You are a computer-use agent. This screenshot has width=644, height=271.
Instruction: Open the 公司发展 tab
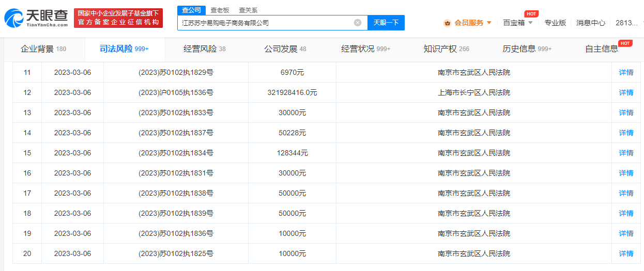(x=285, y=49)
